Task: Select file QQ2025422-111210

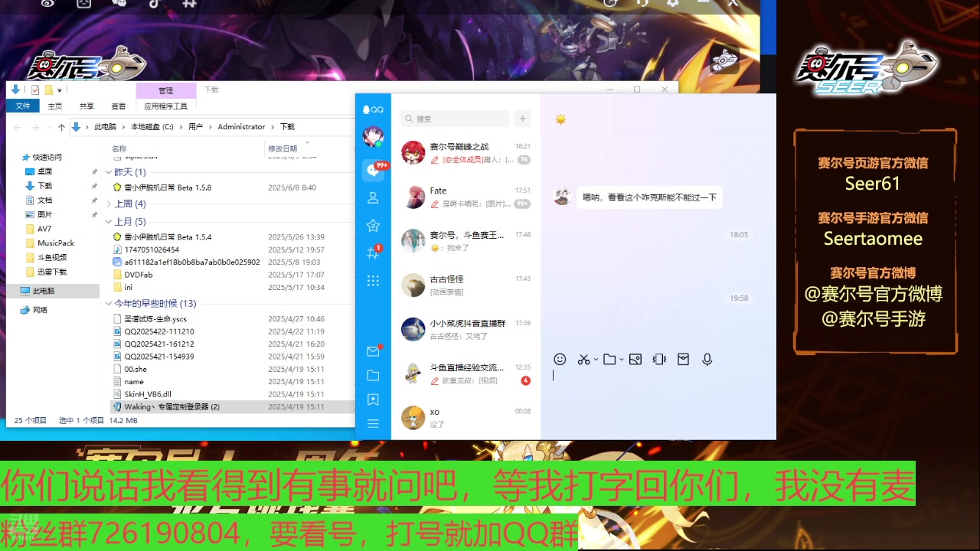Action: click(x=159, y=331)
